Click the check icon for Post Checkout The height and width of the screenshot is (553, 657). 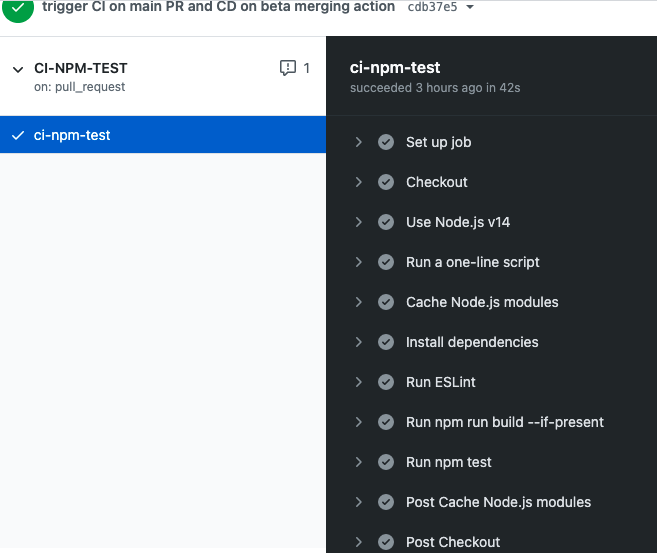[386, 542]
